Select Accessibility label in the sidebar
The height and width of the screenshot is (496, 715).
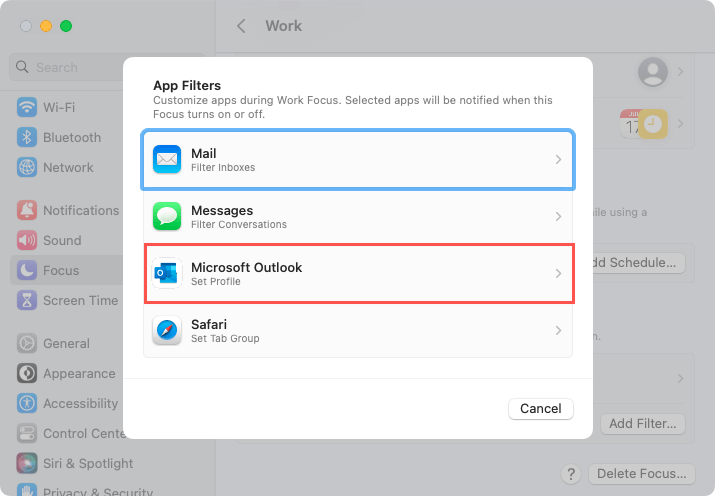pos(81,403)
